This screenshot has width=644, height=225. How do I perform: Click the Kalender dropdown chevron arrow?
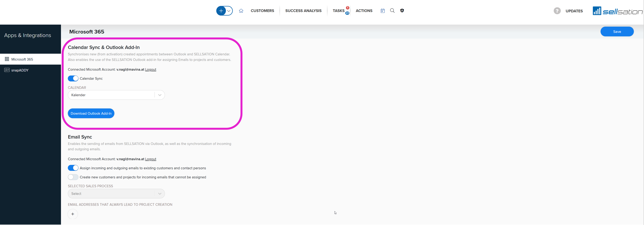[x=160, y=95]
